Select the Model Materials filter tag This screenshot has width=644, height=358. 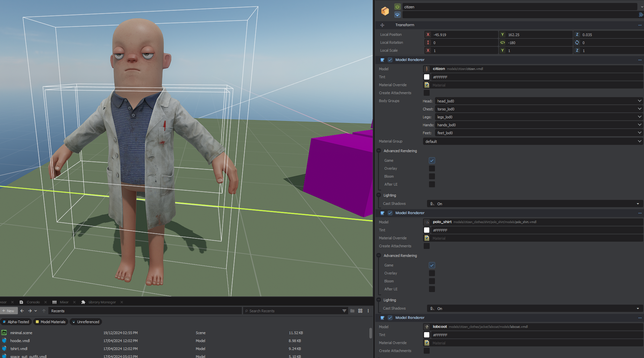tap(51, 322)
